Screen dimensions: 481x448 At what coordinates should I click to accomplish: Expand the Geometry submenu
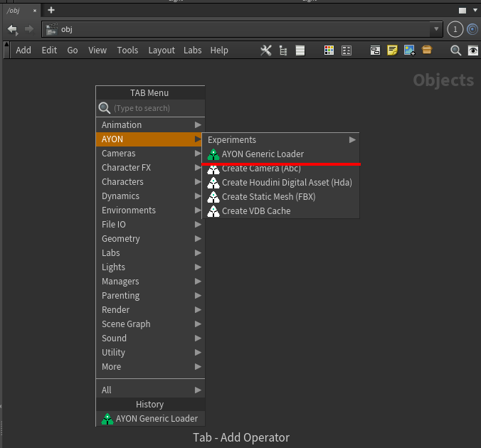(x=150, y=238)
